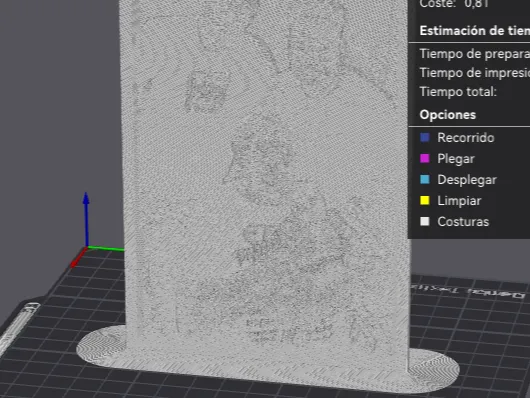Screen dimensions: 530x398
Task: Toggle the Plegar option label
Action: [x=456, y=159]
